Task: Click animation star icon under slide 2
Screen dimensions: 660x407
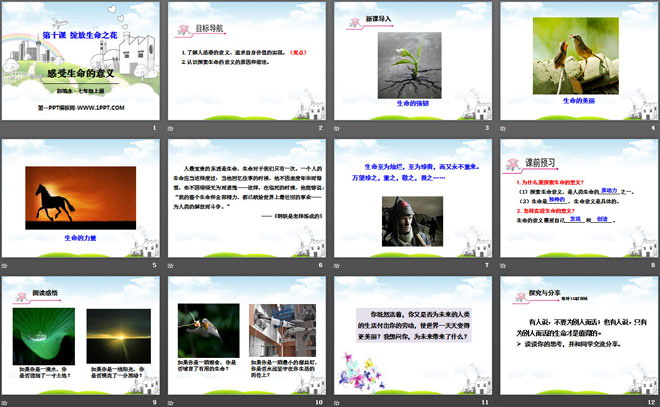Action: (x=171, y=128)
